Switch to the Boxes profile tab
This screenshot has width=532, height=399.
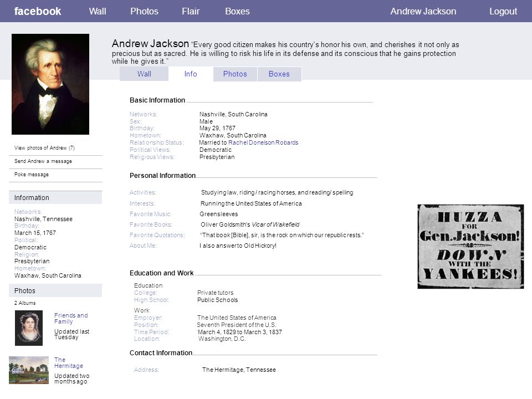(x=279, y=74)
